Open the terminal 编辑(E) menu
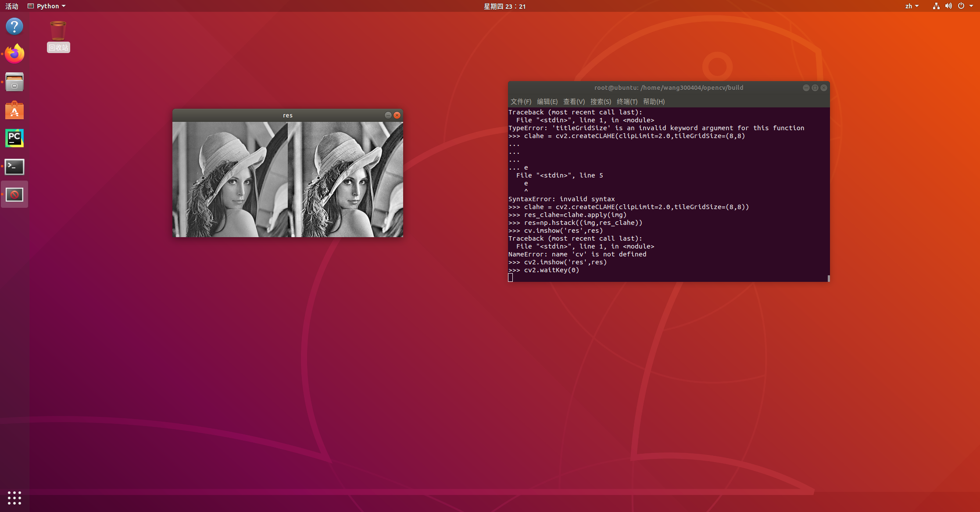This screenshot has width=980, height=512. pyautogui.click(x=547, y=102)
